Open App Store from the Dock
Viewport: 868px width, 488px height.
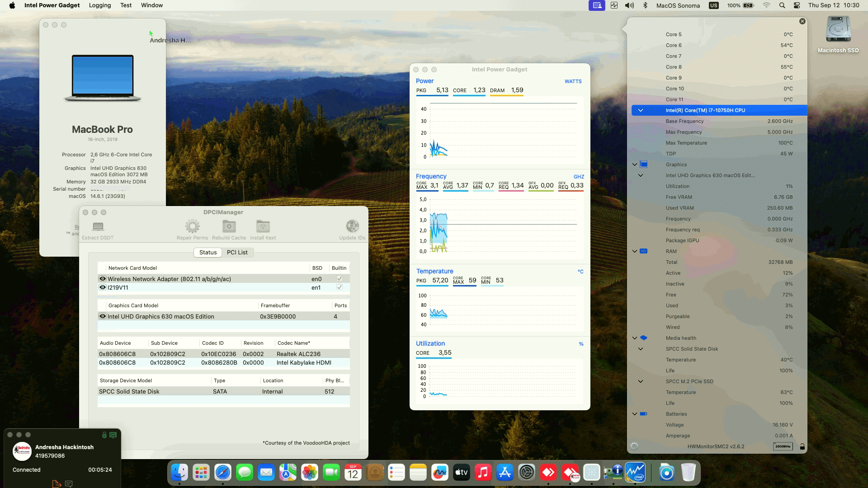pyautogui.click(x=505, y=473)
